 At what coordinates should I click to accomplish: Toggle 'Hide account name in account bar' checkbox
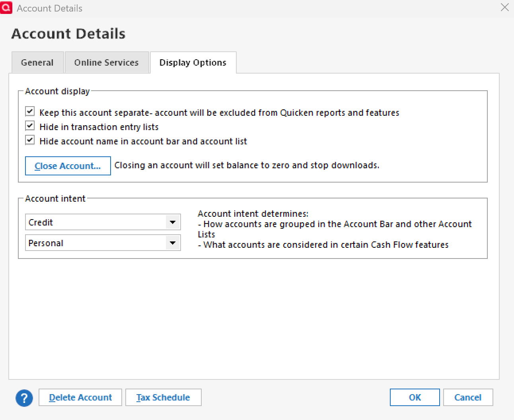30,140
